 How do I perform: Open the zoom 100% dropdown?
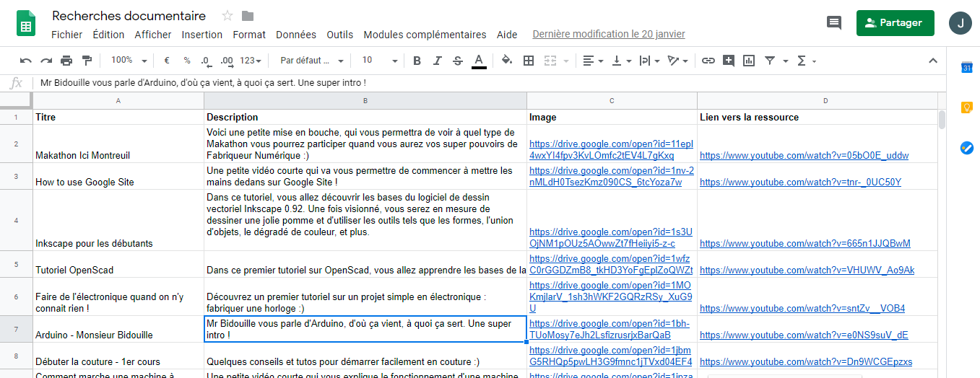[x=129, y=61]
